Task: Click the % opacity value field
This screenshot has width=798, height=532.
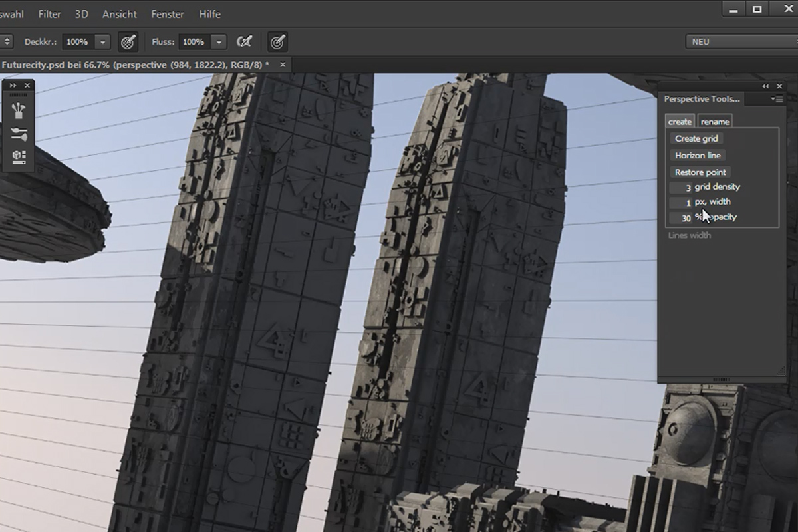Action: point(681,218)
